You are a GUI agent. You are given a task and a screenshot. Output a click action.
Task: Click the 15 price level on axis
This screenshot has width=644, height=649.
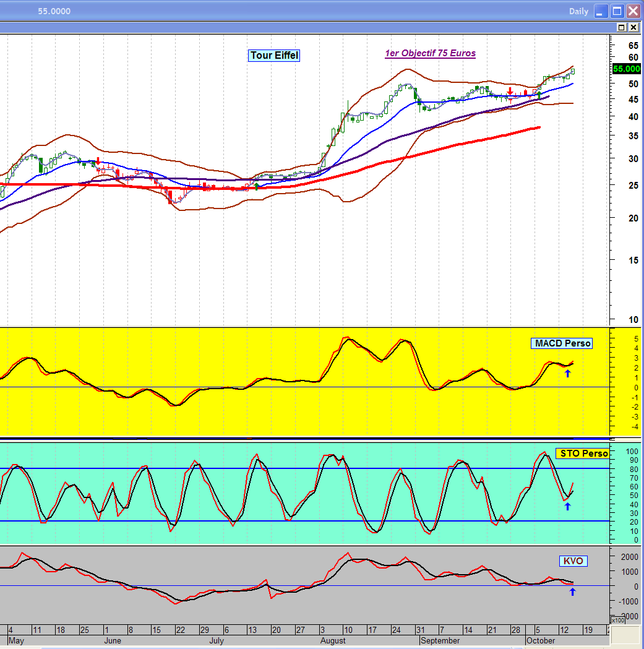633,260
